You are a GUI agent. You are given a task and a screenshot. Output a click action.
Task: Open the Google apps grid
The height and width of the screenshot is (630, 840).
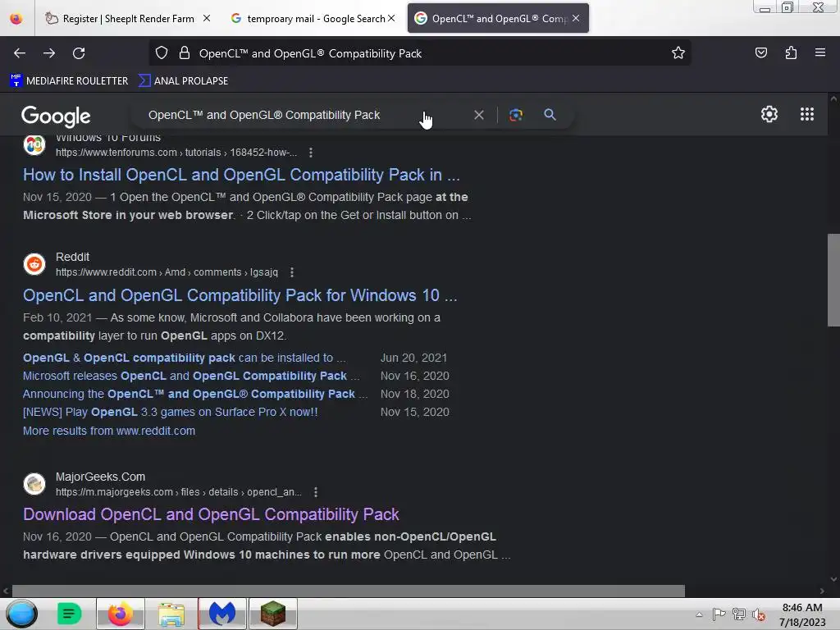pos(807,114)
